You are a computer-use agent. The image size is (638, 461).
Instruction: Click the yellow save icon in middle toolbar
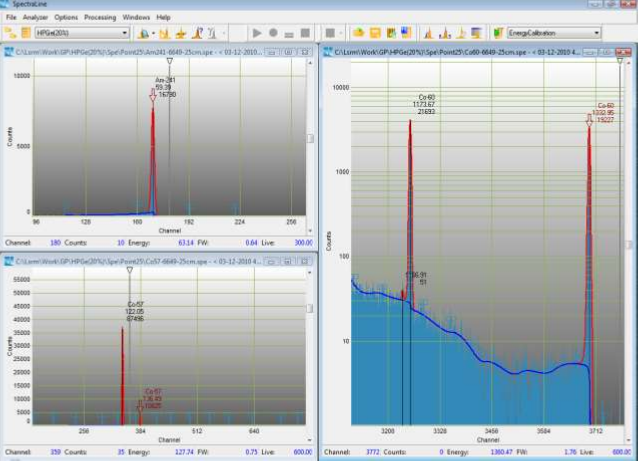(x=376, y=33)
